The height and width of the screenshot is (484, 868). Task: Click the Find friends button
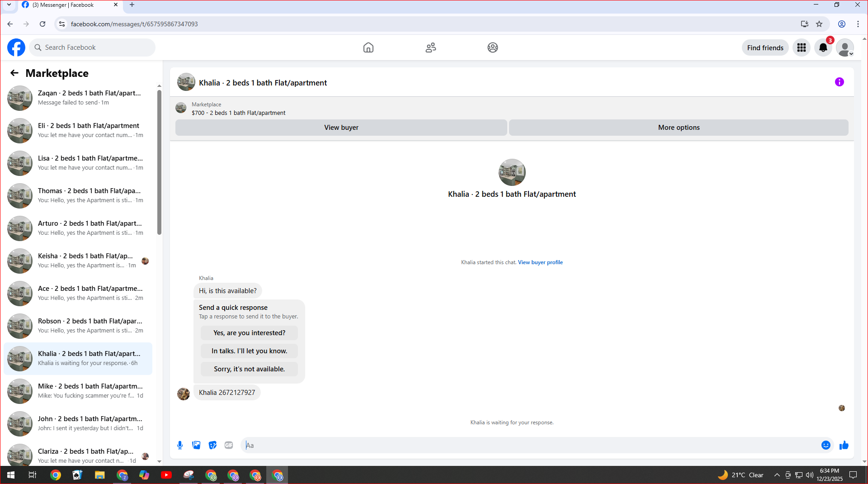pyautogui.click(x=765, y=47)
